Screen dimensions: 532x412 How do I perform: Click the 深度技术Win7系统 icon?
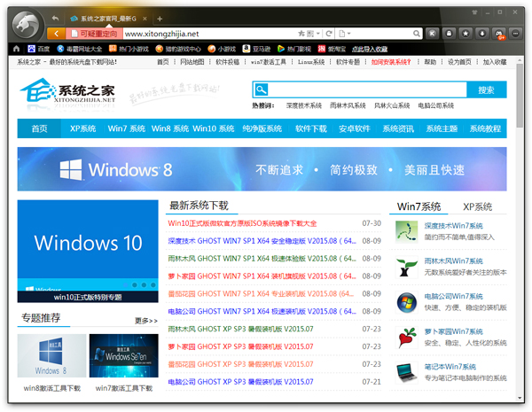coord(406,232)
